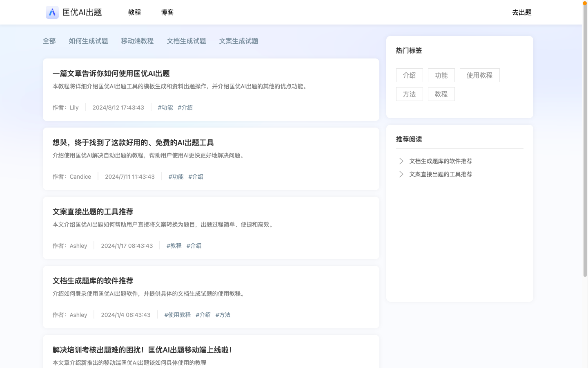Expand the 文档生成题库的软件推荐 recommended item
Viewport: 588px width, 368px height.
pos(441,161)
